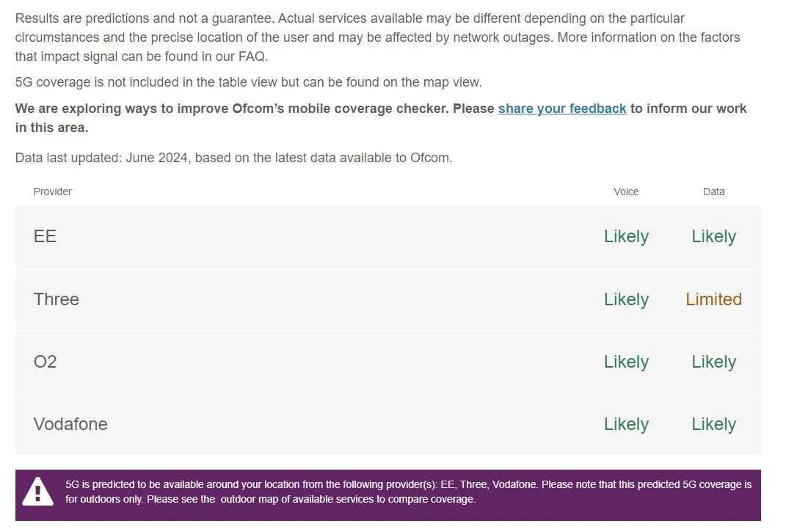Click Three's Voice Likely status

click(626, 299)
